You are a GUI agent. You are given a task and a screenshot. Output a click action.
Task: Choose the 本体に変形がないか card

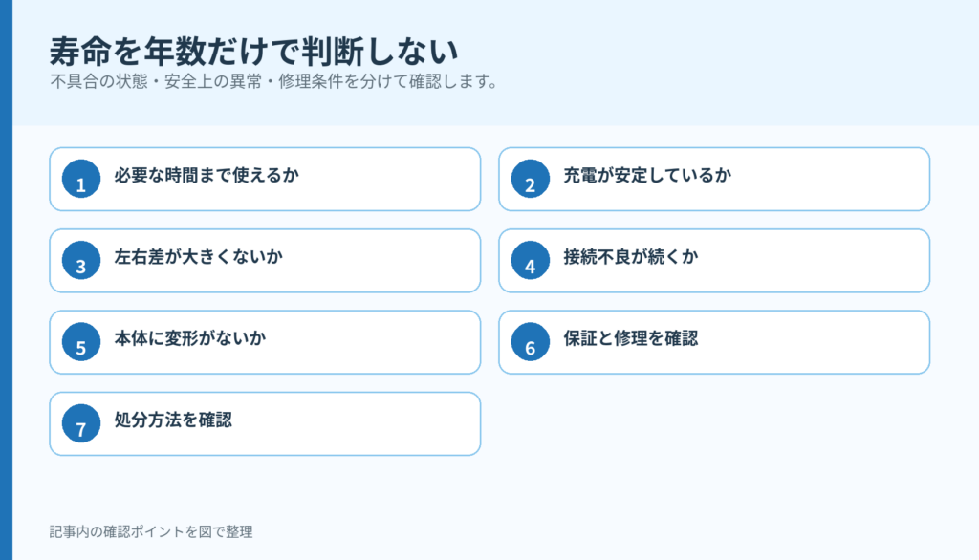pos(265,342)
